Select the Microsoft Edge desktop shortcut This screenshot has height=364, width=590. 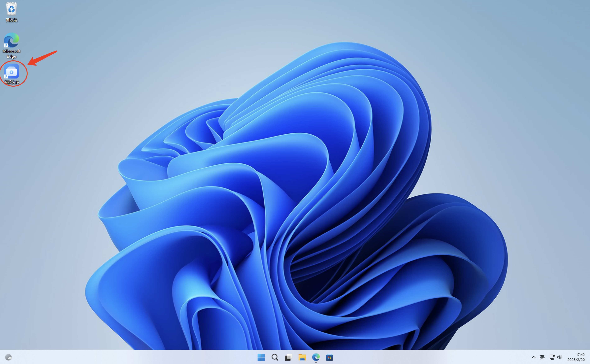coord(11,45)
